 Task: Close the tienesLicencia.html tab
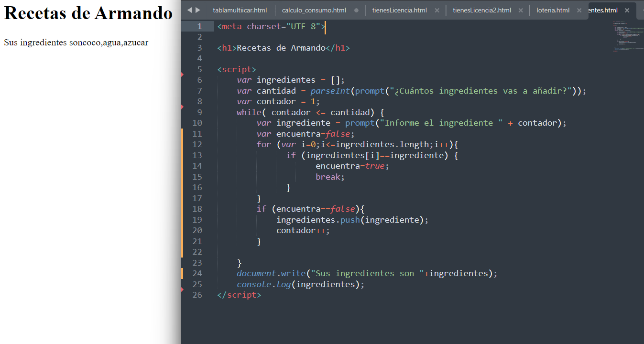pyautogui.click(x=437, y=10)
